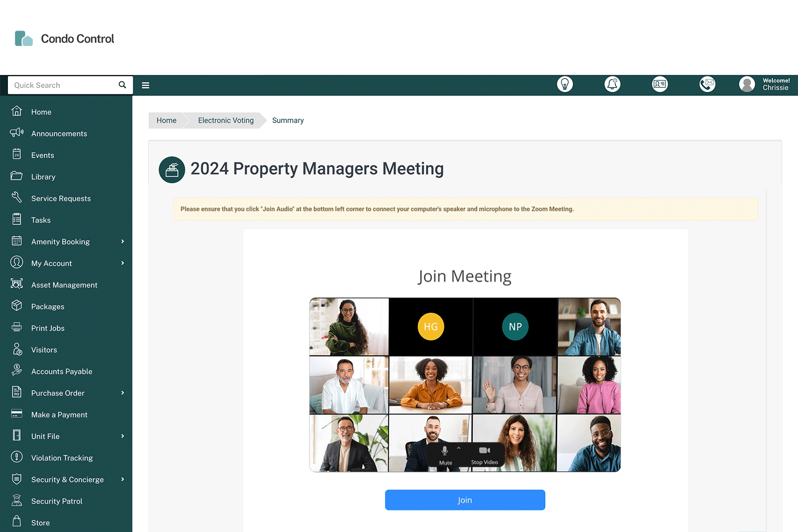Toggle the hamburger menu to collapse sidebar
This screenshot has width=798, height=532.
(x=146, y=85)
